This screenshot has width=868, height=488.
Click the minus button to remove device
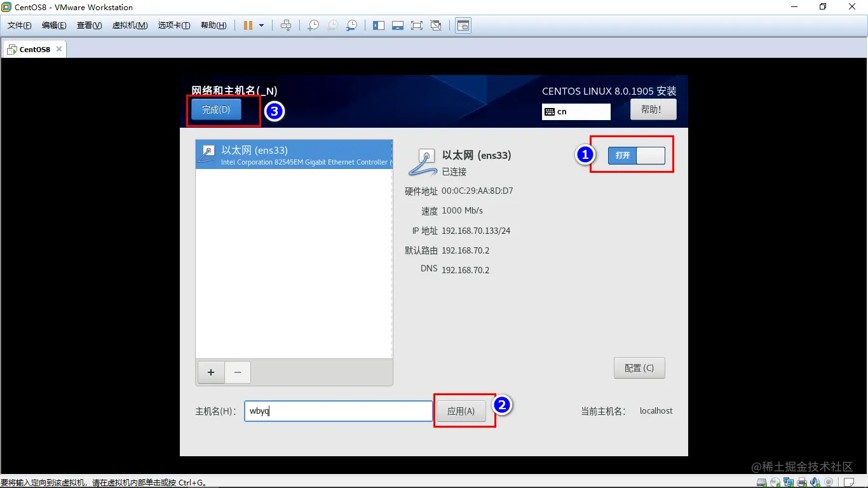(x=238, y=372)
